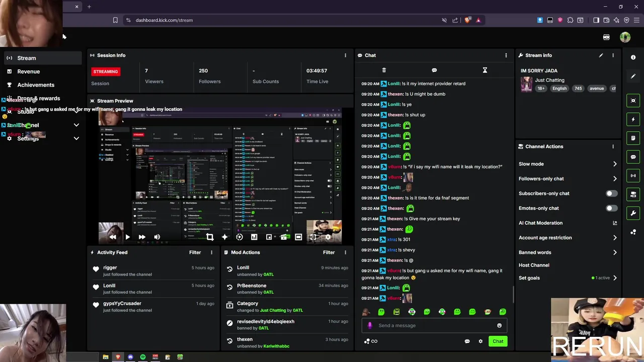Click the address bar URL
Viewport: 644px width, 362px height.
(x=164, y=20)
